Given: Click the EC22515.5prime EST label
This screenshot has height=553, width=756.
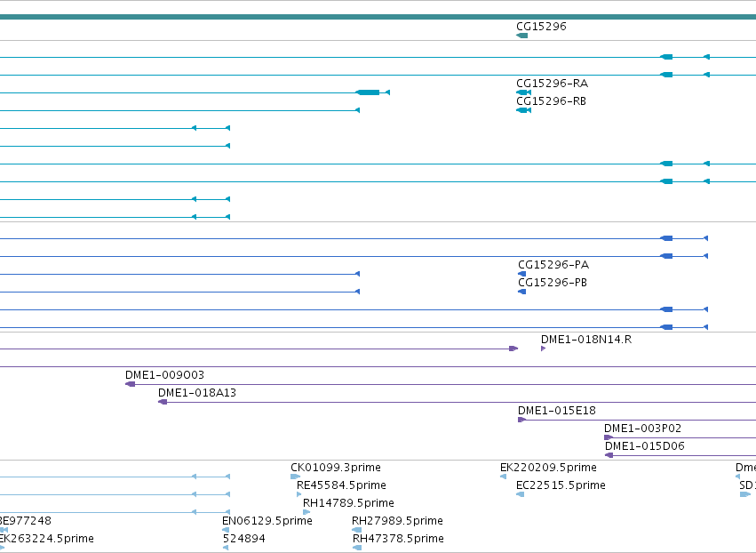Looking at the screenshot, I should (x=561, y=485).
